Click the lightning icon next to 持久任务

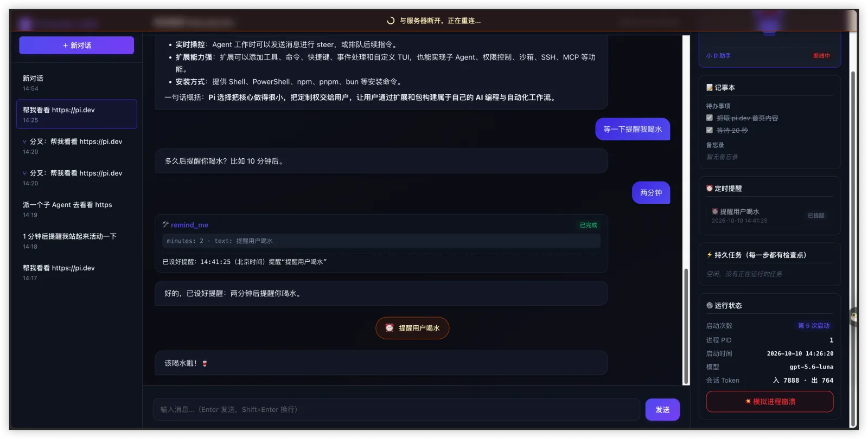(x=710, y=255)
